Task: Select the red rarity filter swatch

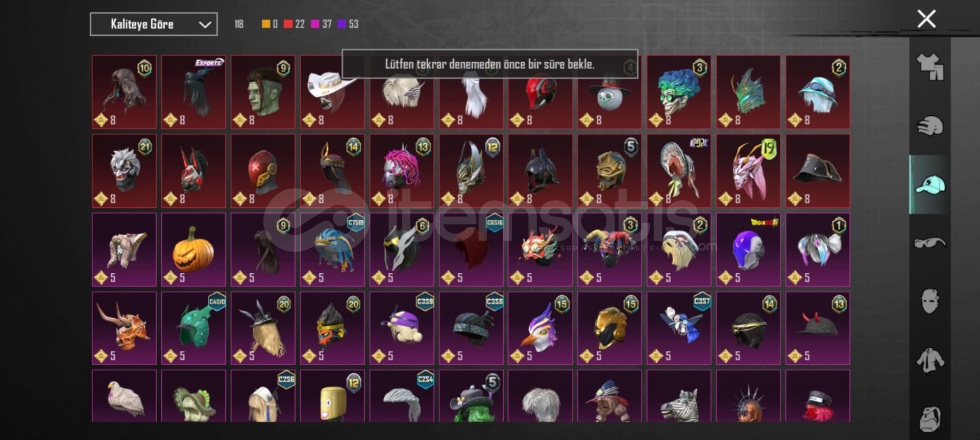Action: click(288, 24)
